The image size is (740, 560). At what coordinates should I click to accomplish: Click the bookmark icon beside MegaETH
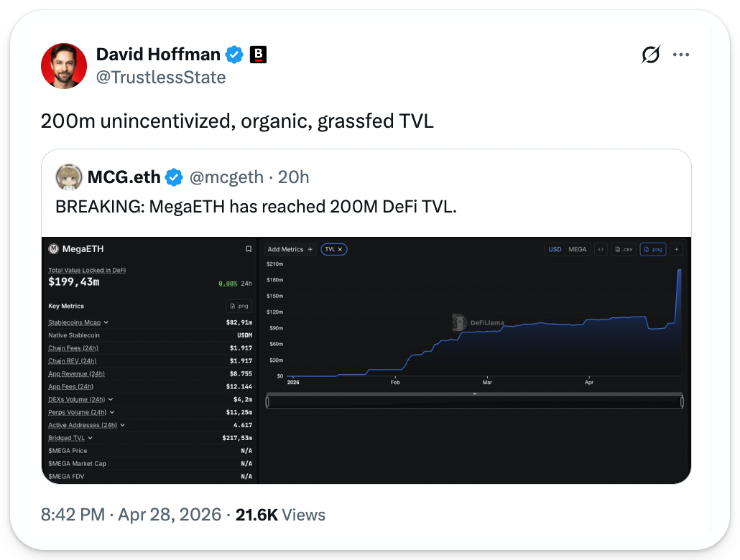pyautogui.click(x=249, y=249)
